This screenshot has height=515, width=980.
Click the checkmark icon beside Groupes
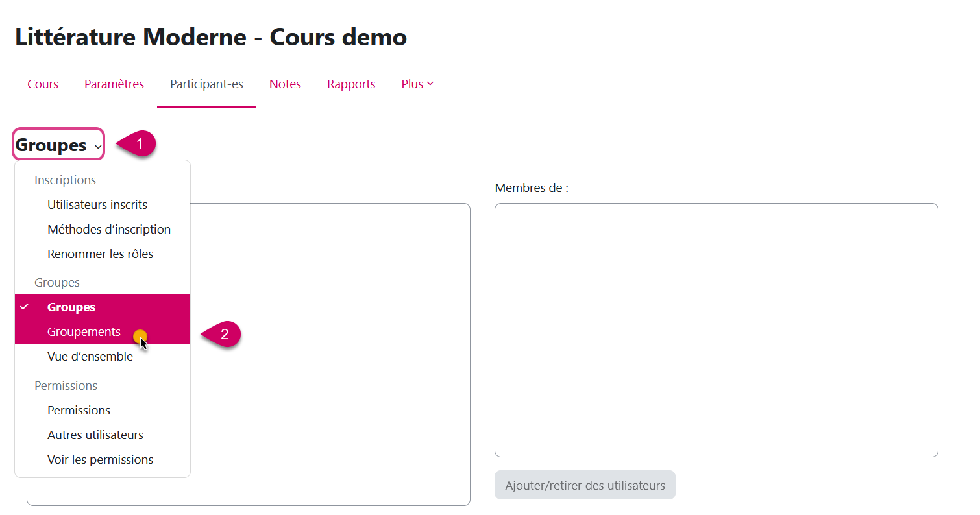[x=25, y=307]
